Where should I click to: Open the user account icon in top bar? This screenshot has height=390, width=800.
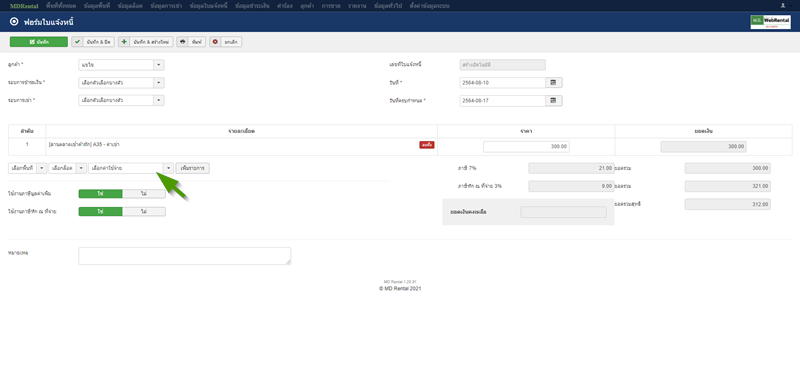tap(783, 6)
